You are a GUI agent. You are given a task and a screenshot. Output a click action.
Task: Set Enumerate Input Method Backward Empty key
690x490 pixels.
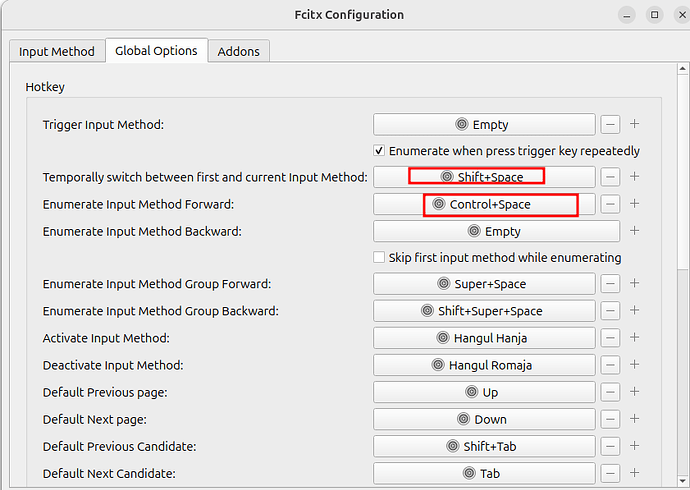[x=496, y=231]
